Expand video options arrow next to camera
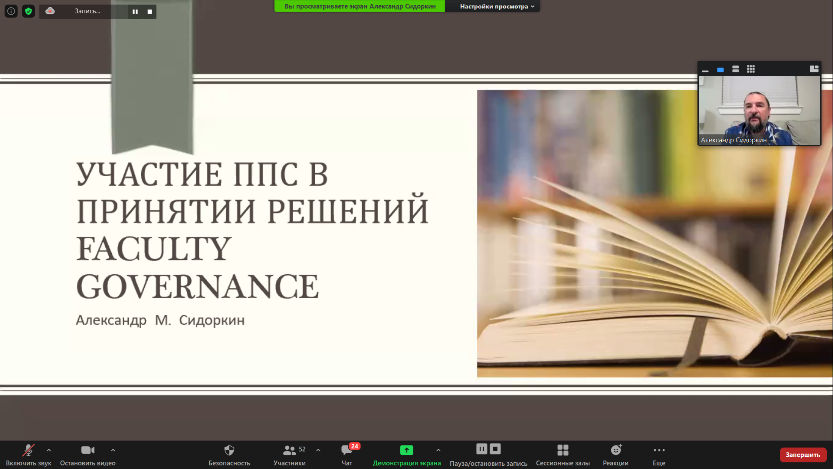Screen dimensions: 833x469 [112, 449]
